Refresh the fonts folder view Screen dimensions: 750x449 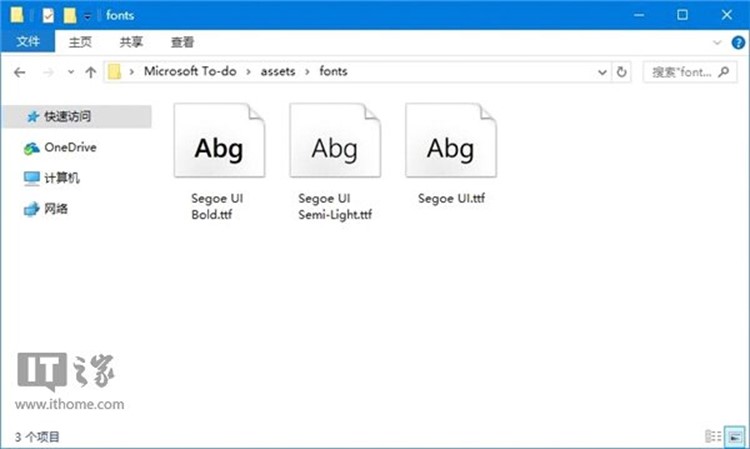coord(622,72)
